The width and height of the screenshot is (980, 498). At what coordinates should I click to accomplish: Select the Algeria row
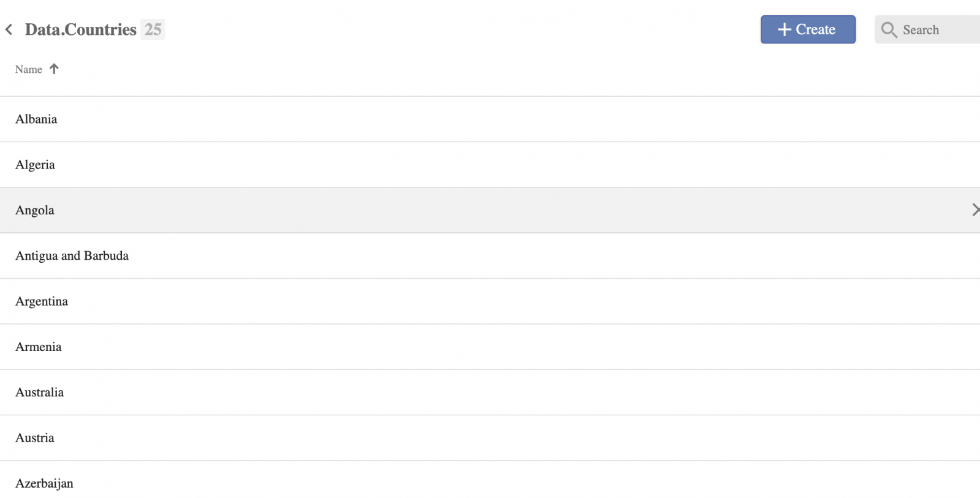[x=490, y=165]
